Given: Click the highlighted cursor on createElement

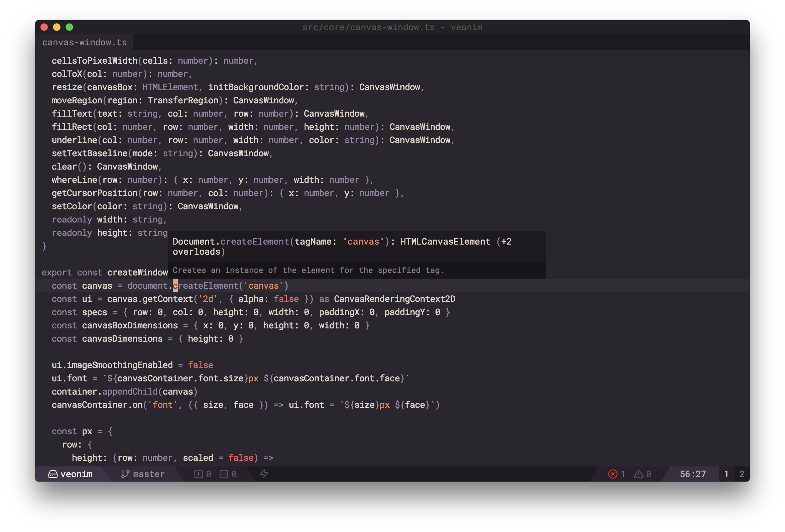Looking at the screenshot, I should click(175, 286).
